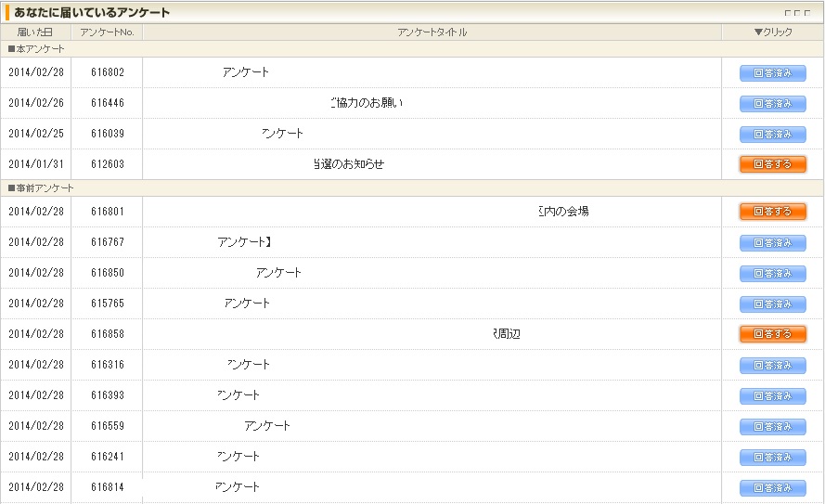Image resolution: width=825 pixels, height=504 pixels.
Task: Click 回答済み button for survey 616241
Action: coord(772,458)
